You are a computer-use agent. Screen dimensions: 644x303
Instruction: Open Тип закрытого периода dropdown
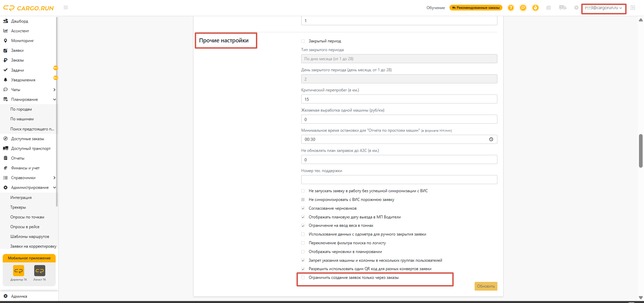point(399,59)
